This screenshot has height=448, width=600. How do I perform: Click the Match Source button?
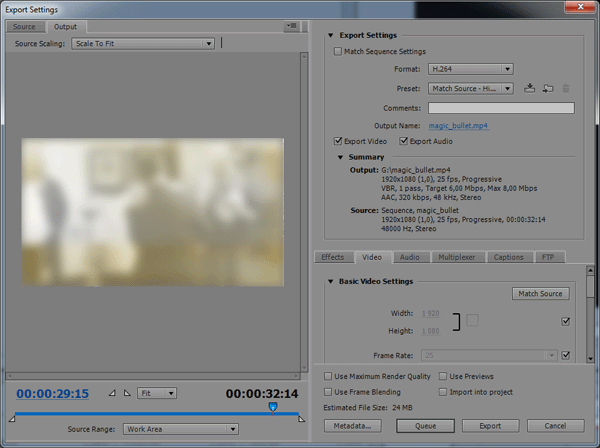(x=540, y=293)
